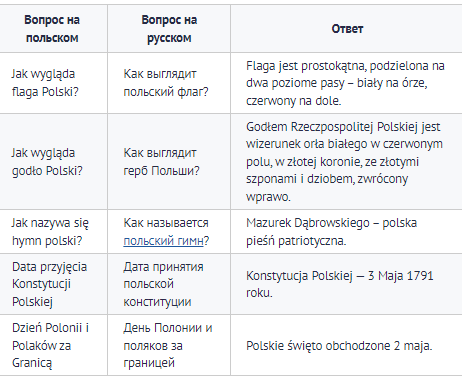Click the Как называется question text
Viewport: 462px width, 376px height.
[x=166, y=223]
